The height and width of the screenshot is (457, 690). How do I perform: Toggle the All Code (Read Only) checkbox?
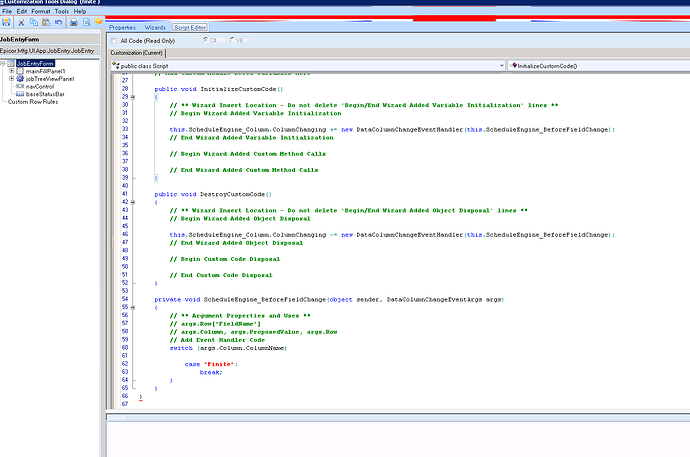point(114,40)
